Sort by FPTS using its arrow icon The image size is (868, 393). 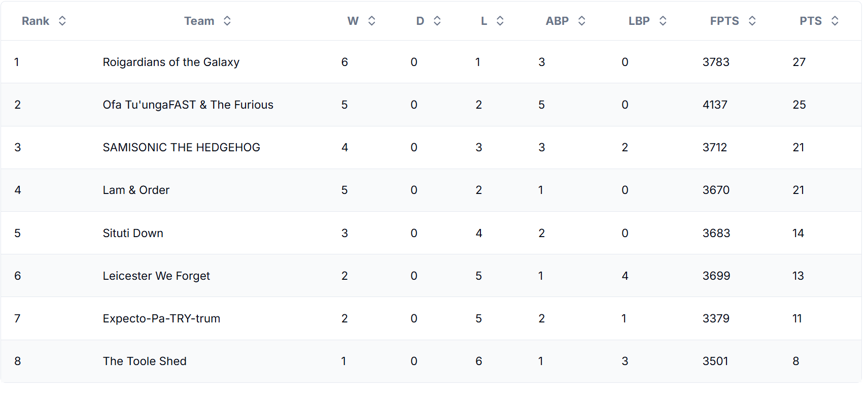tap(752, 21)
